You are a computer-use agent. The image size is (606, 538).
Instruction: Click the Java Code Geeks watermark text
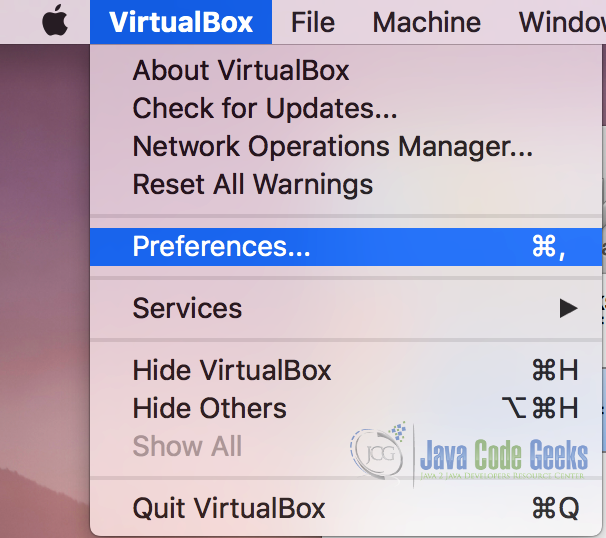(504, 455)
